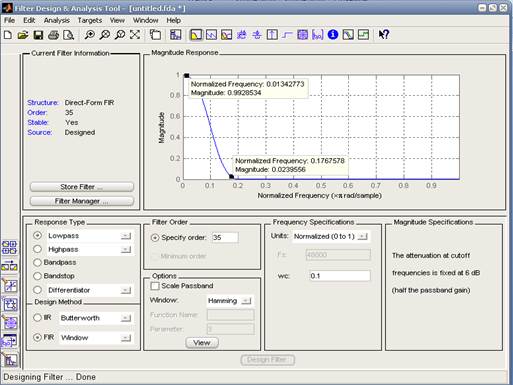This screenshot has height=385, width=513.
Task: Show the Phase Delay analysis
Action: pos(257,35)
